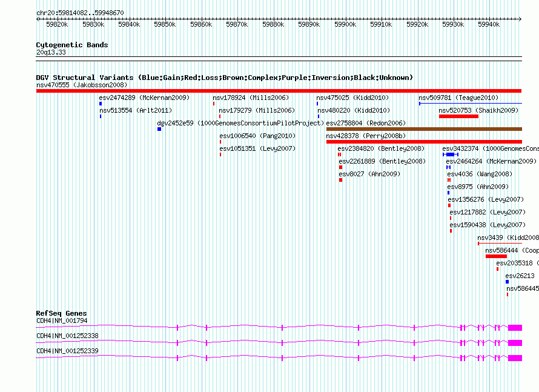Select the final large exon of CDH4|NM_001794
Image resolution: width=539 pixels, height=392 pixels.
(x=515, y=328)
